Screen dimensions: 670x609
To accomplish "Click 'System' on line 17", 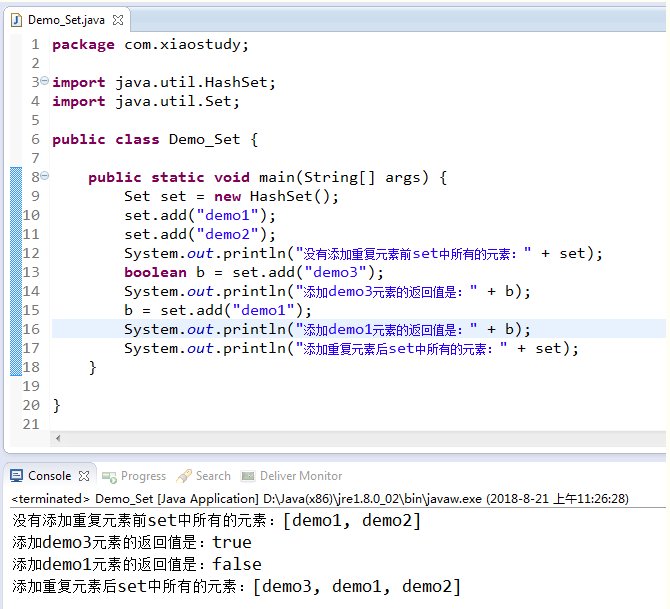I will (151, 348).
